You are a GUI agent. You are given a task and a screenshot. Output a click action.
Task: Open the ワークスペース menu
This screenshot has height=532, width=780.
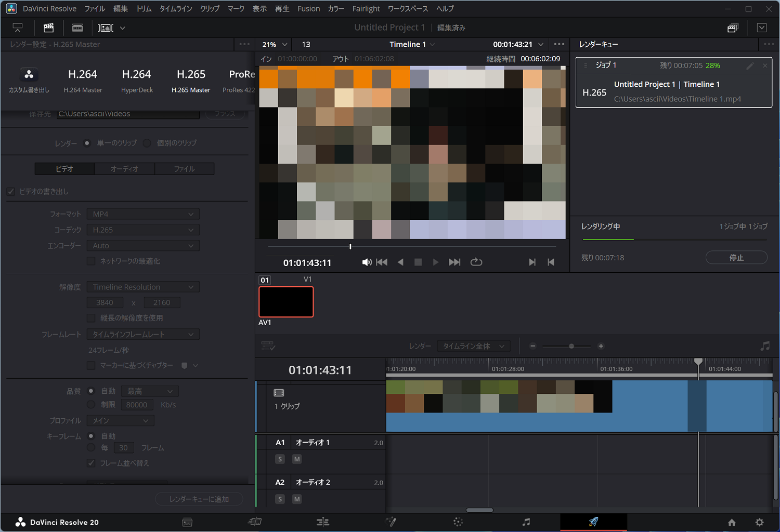(408, 9)
